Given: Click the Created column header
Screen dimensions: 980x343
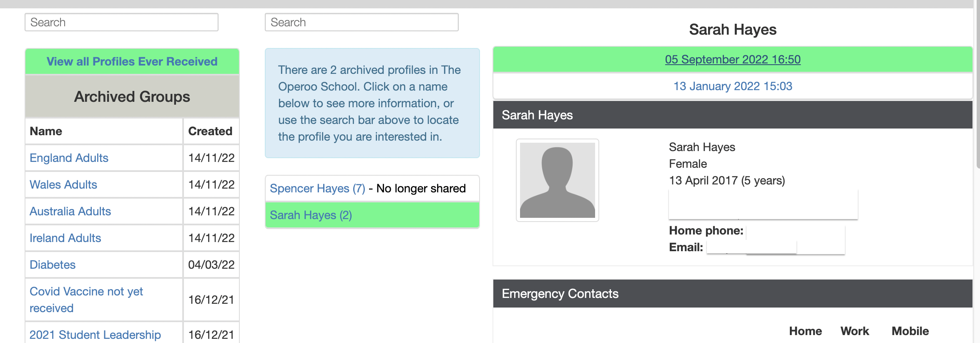Looking at the screenshot, I should click(210, 131).
